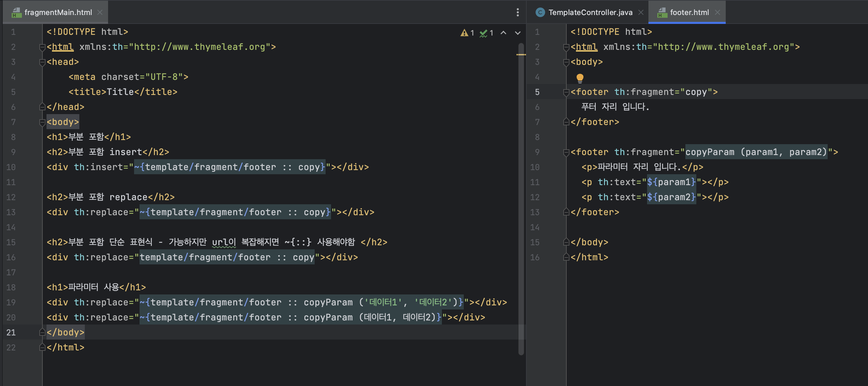This screenshot has width=868, height=386.
Task: Select the fragmentMain.html tab
Action: click(x=58, y=12)
